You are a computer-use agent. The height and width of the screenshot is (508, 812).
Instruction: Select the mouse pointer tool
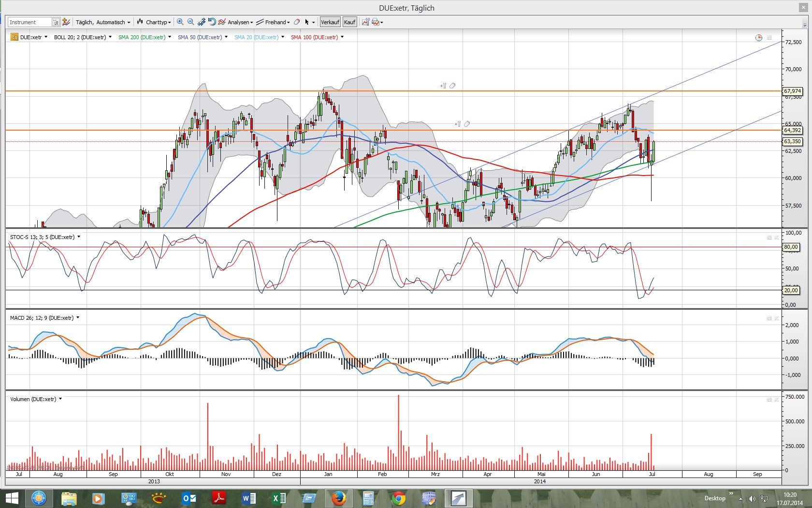[x=307, y=22]
